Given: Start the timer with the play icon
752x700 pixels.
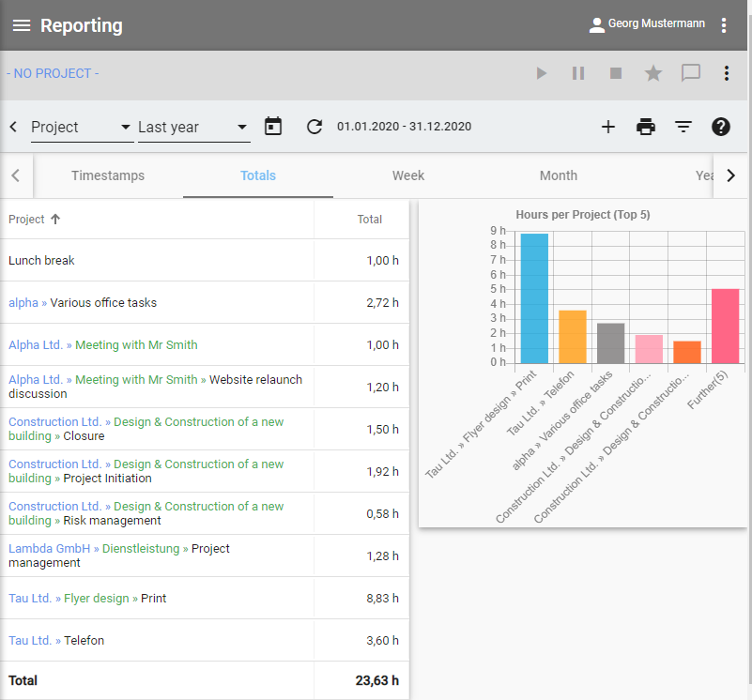Looking at the screenshot, I should (x=541, y=73).
